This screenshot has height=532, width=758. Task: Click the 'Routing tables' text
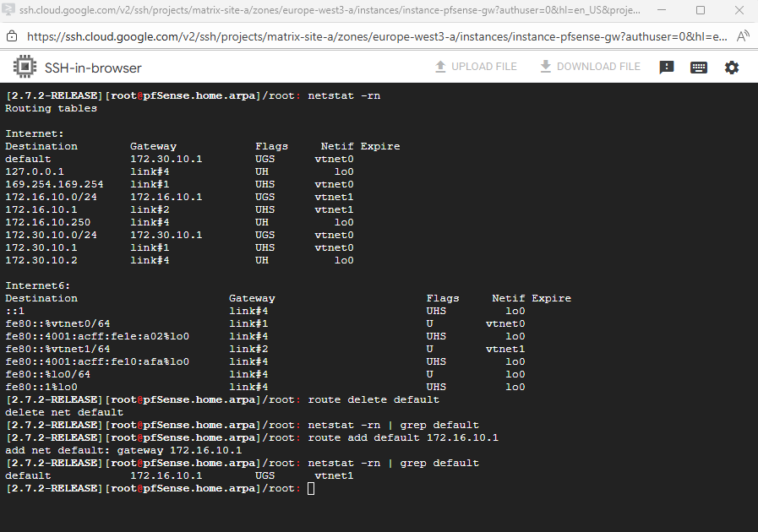51,108
